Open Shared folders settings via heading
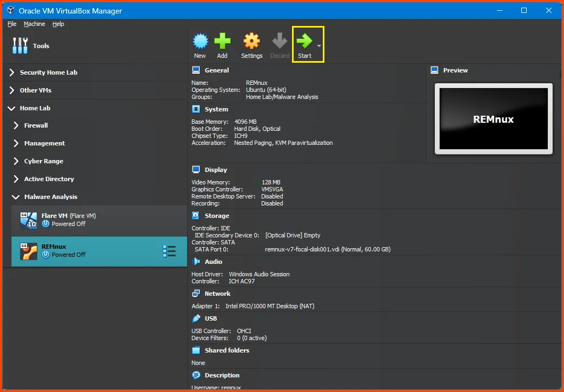Viewport: 564px width, 392px height. click(227, 350)
